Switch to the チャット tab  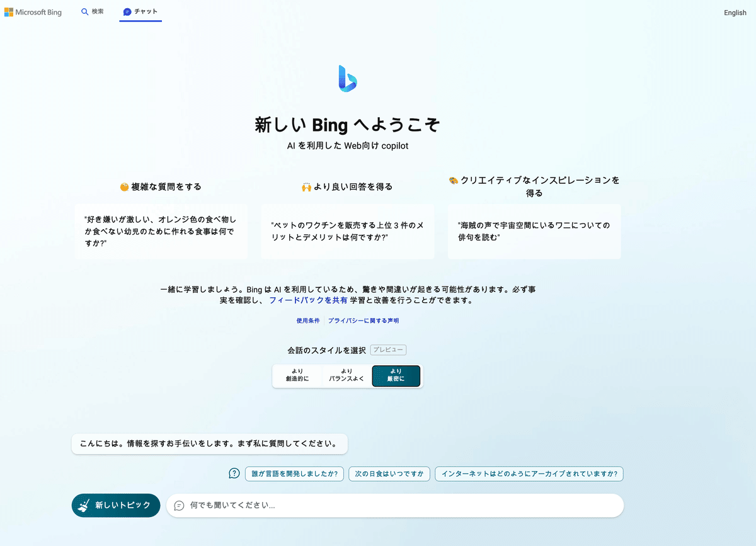click(140, 11)
